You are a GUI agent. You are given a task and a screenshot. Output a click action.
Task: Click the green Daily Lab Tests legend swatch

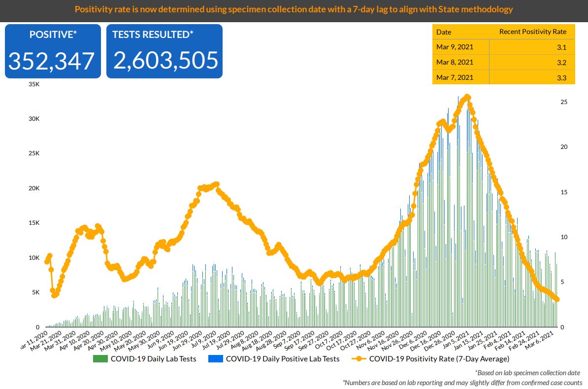pos(100,359)
